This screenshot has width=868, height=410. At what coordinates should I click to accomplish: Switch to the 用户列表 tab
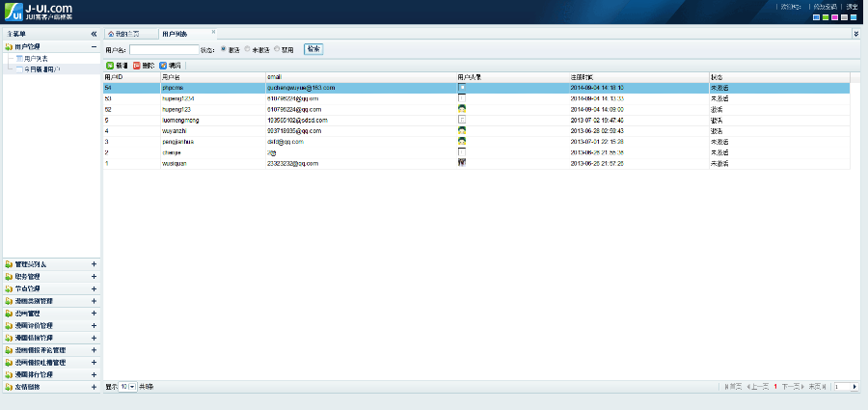[x=187, y=34]
